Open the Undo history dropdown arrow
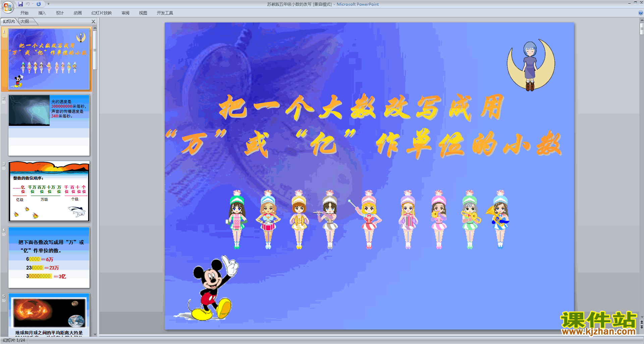The width and height of the screenshot is (644, 344). (33, 4)
